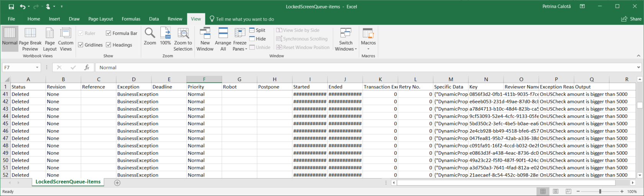Switch to Page Break Preview view

pyautogui.click(x=30, y=39)
